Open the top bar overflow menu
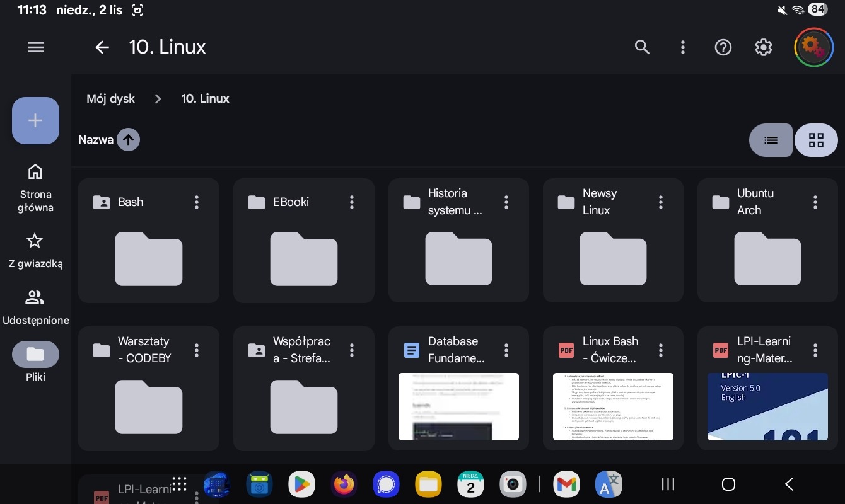The height and width of the screenshot is (504, 845). click(682, 47)
